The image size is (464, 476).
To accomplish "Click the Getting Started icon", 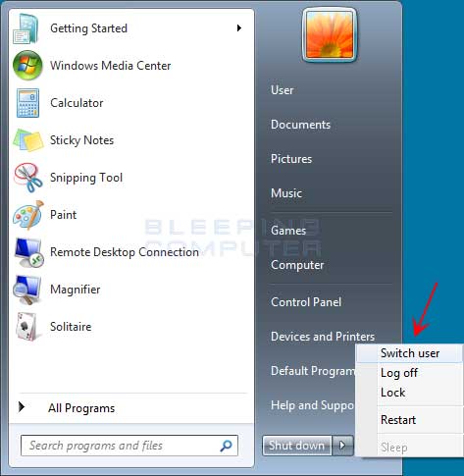I will click(26, 28).
